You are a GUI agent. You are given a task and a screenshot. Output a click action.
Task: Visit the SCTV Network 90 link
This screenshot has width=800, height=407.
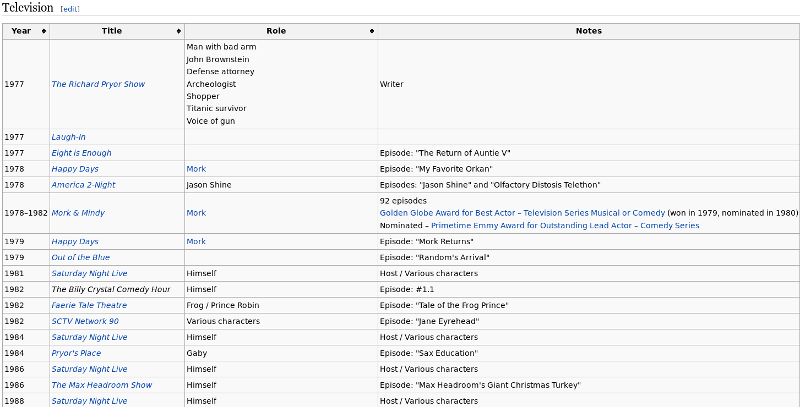tap(85, 321)
